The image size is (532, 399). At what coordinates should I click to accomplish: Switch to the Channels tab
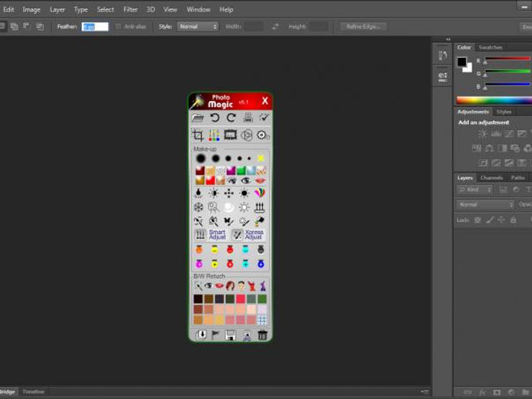[492, 178]
